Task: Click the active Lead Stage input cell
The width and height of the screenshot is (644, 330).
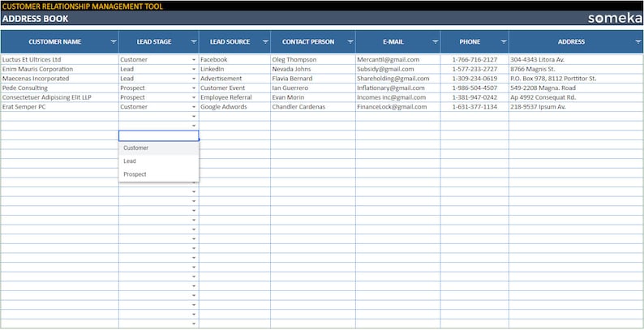Action: [x=159, y=136]
